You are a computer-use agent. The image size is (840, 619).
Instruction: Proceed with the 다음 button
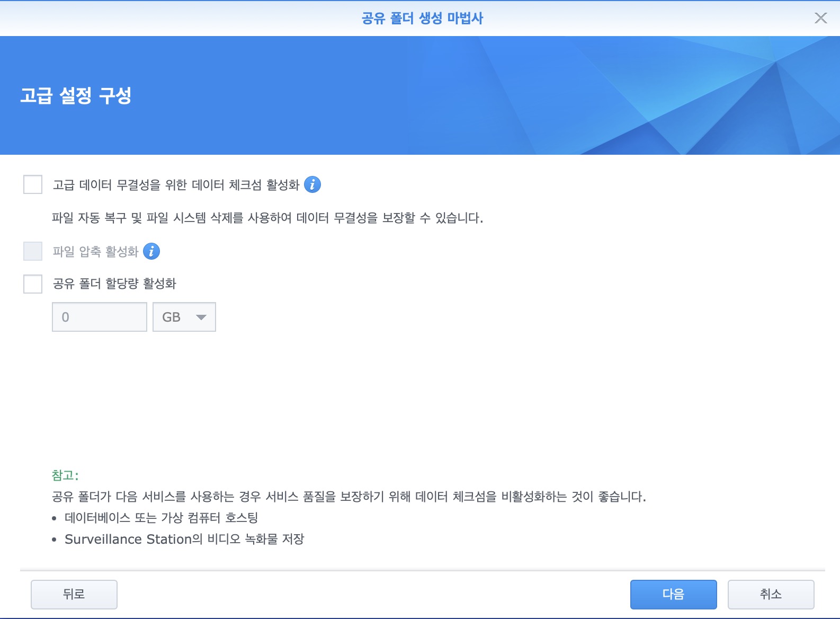(673, 594)
